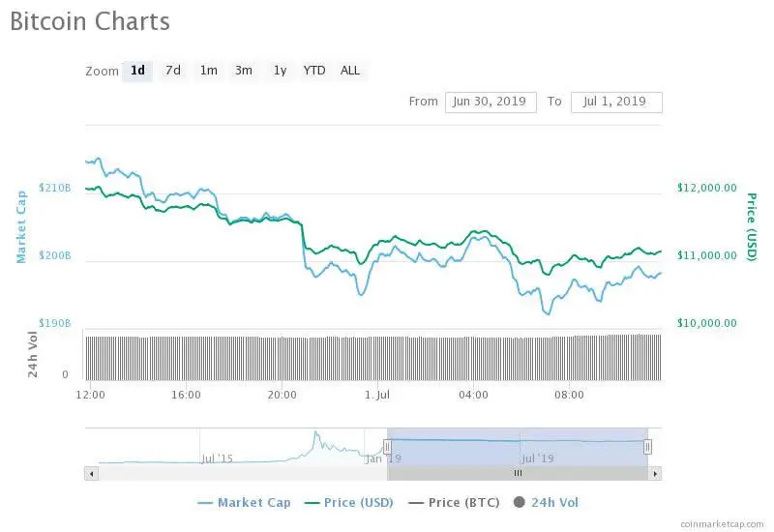Click the From date field
This screenshot has width=774, height=532.
[x=491, y=102]
